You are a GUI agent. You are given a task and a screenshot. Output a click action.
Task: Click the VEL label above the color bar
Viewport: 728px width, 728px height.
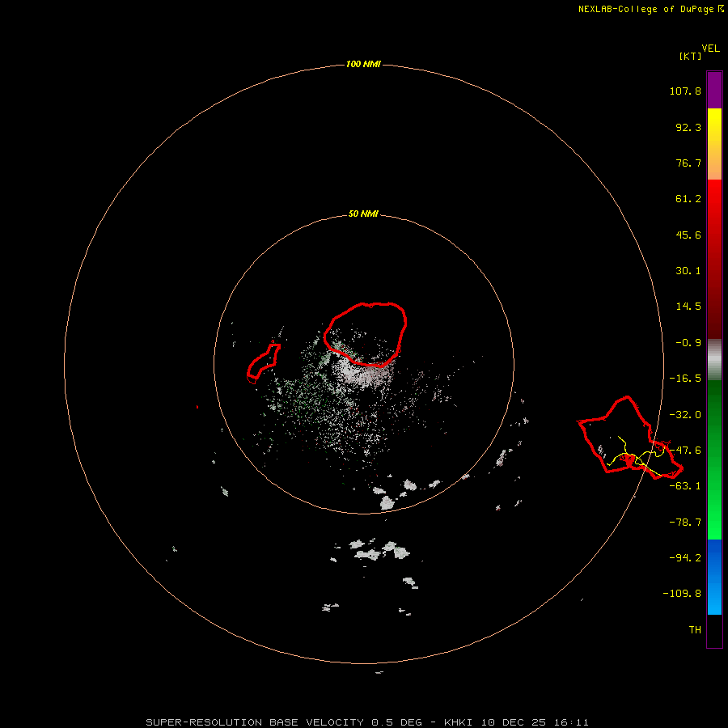coord(711,49)
